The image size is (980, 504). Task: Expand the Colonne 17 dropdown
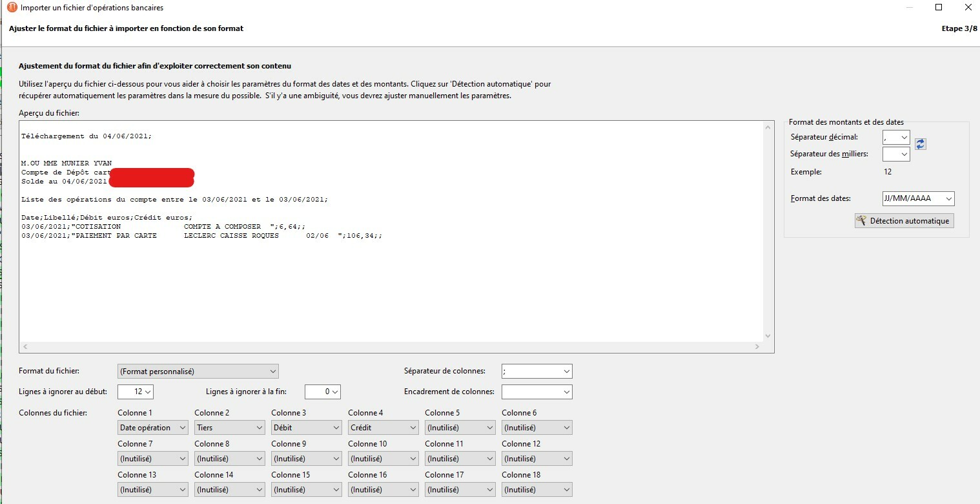[460, 490]
